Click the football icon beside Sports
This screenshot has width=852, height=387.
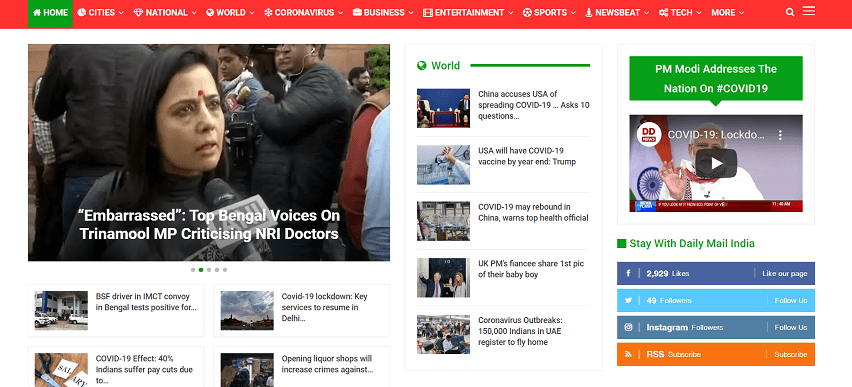527,13
